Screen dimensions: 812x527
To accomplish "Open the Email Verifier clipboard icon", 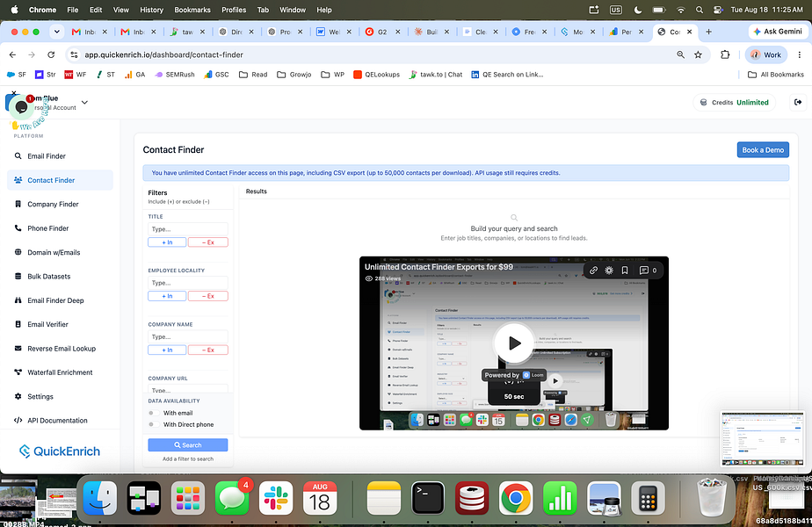I will click(x=18, y=324).
